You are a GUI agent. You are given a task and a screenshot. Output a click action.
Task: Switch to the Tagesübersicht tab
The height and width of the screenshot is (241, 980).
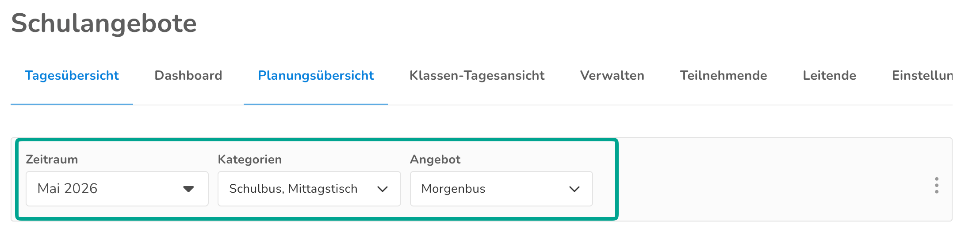click(x=72, y=76)
